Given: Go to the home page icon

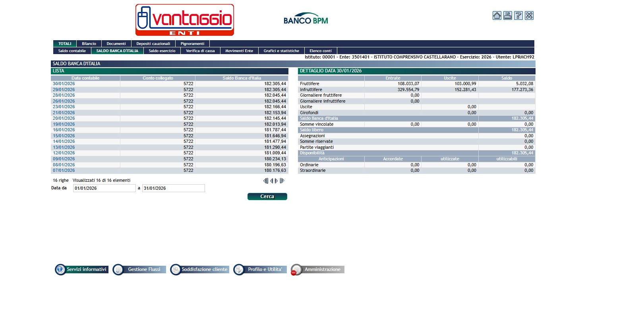Looking at the screenshot, I should pos(497,16).
